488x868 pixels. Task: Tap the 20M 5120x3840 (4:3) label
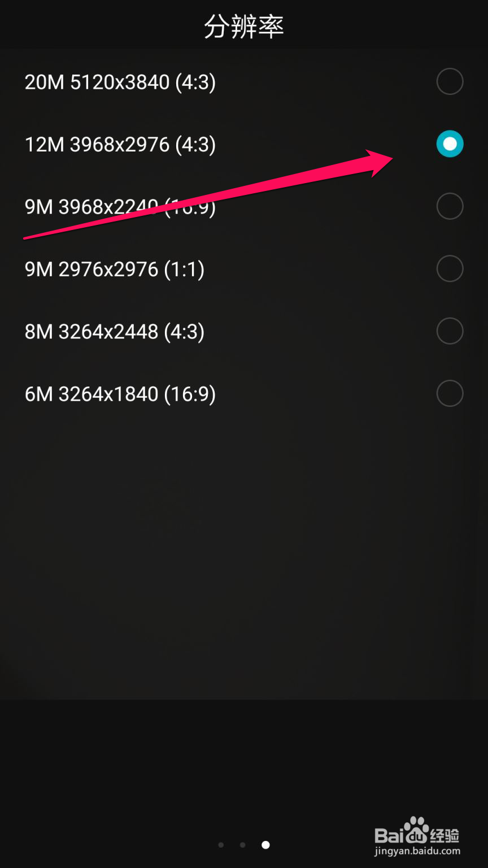coord(120,83)
